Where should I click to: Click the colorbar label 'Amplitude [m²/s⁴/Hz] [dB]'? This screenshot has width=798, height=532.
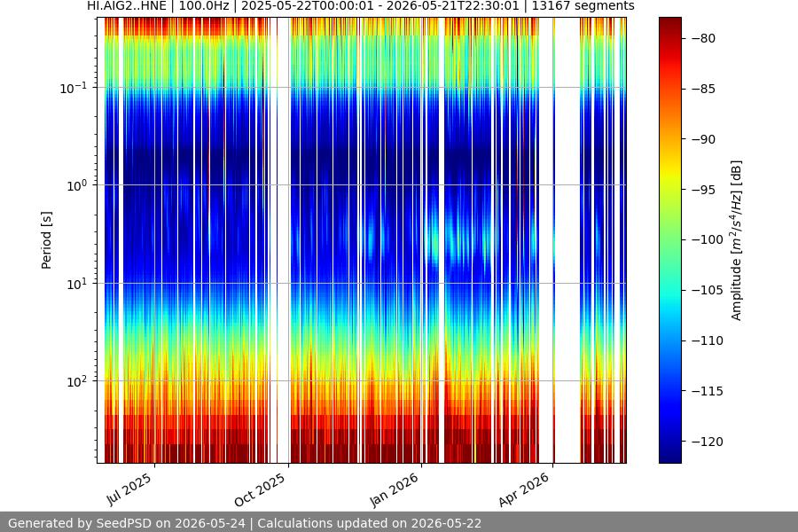pos(737,240)
